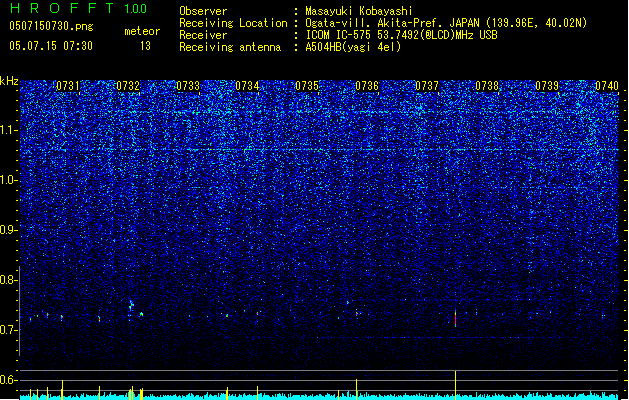
Task: Click the 0740 time marker
Action: [x=607, y=86]
